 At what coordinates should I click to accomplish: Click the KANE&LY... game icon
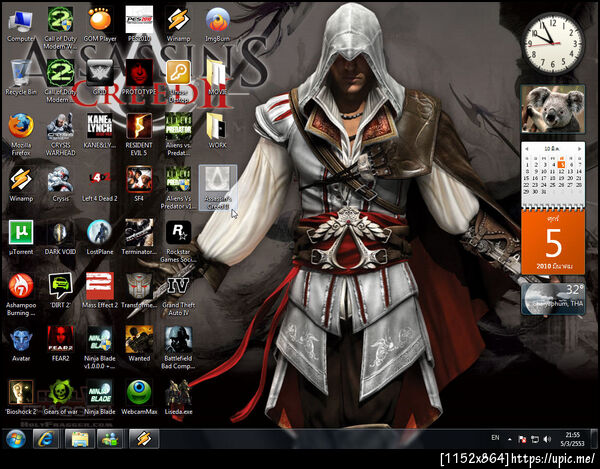click(100, 132)
